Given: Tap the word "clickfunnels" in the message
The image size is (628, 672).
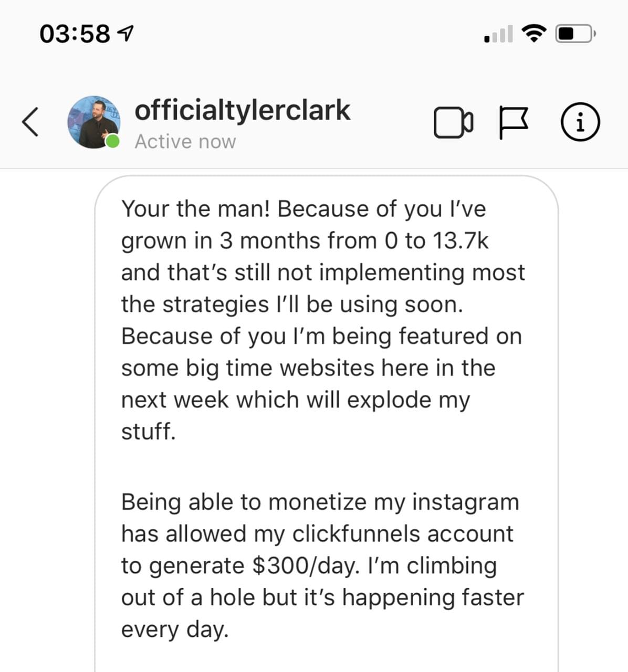Looking at the screenshot, I should pyautogui.click(x=355, y=534).
